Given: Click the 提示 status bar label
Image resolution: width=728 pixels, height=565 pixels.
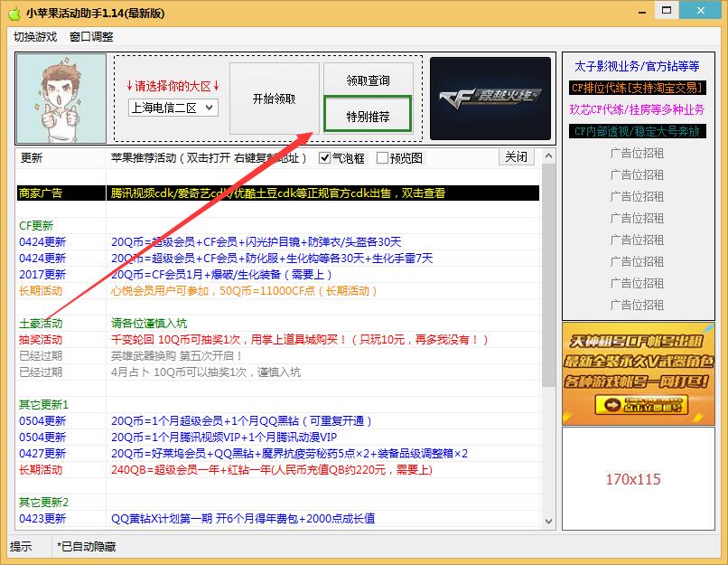Looking at the screenshot, I should (x=21, y=546).
